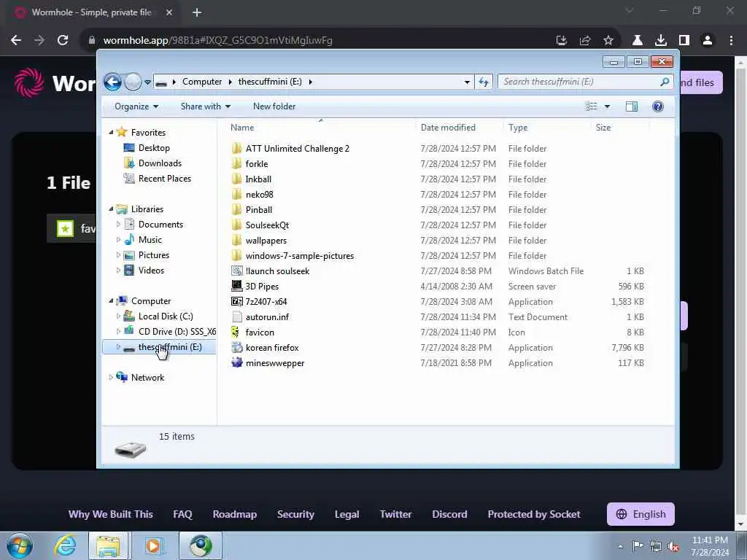Change your view icon in toolbar
The image size is (747, 560).
pos(591,106)
